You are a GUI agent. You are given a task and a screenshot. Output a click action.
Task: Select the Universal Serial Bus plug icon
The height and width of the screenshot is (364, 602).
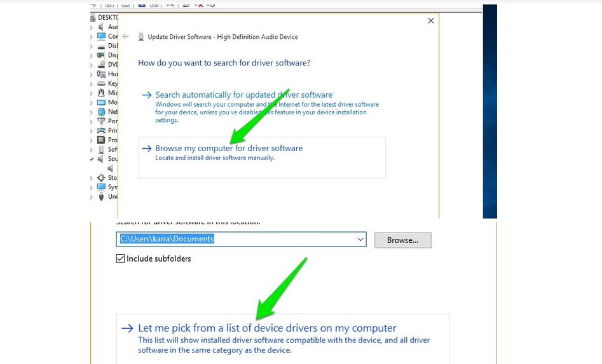pyautogui.click(x=101, y=196)
